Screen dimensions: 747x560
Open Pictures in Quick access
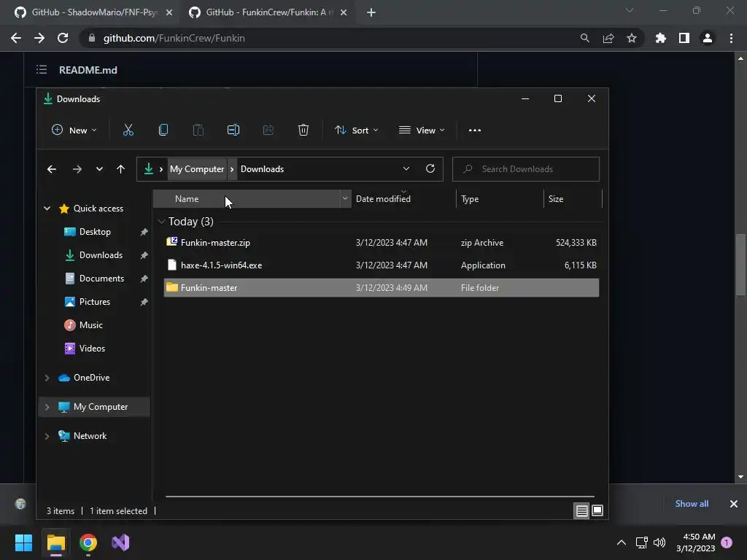(x=94, y=302)
